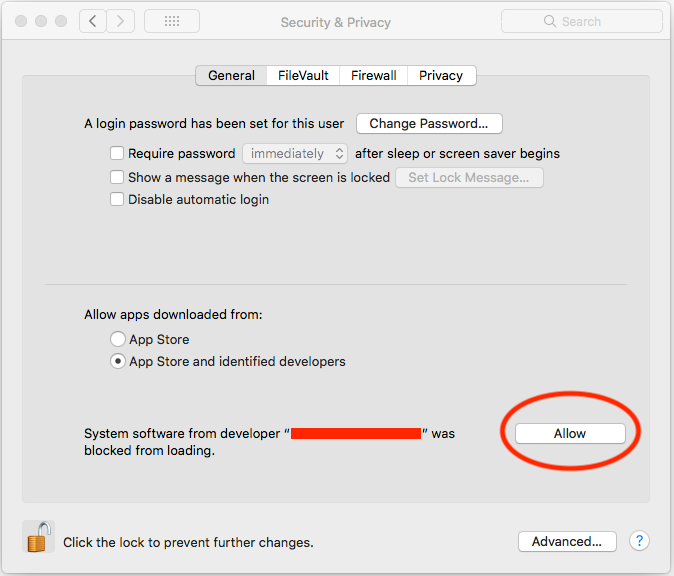Click in the Search field
This screenshot has height=576, width=674.
[x=590, y=21]
